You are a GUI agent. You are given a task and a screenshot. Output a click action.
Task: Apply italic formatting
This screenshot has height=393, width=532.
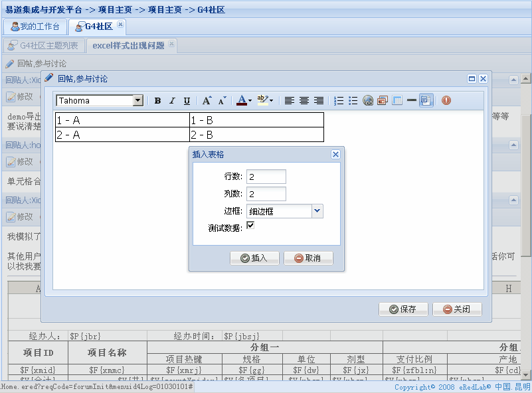[x=171, y=100]
